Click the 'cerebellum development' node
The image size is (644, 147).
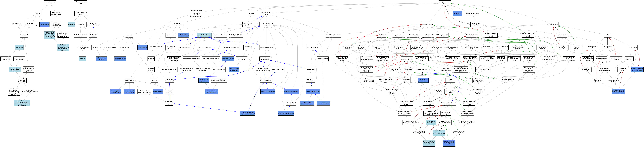[x=286, y=113]
